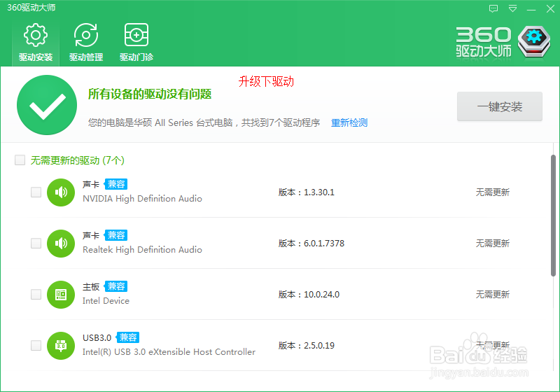Click the 一键安装 button

point(500,106)
